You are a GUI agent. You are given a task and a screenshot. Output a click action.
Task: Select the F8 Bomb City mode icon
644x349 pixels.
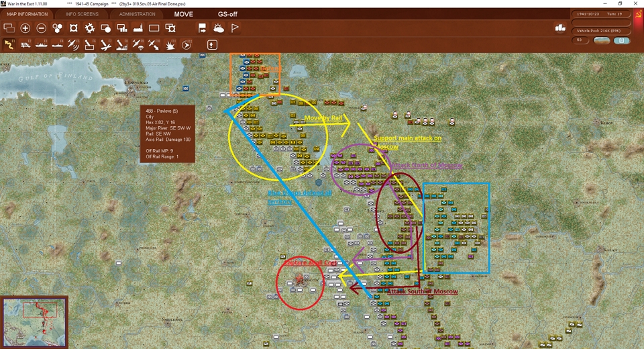click(x=122, y=44)
